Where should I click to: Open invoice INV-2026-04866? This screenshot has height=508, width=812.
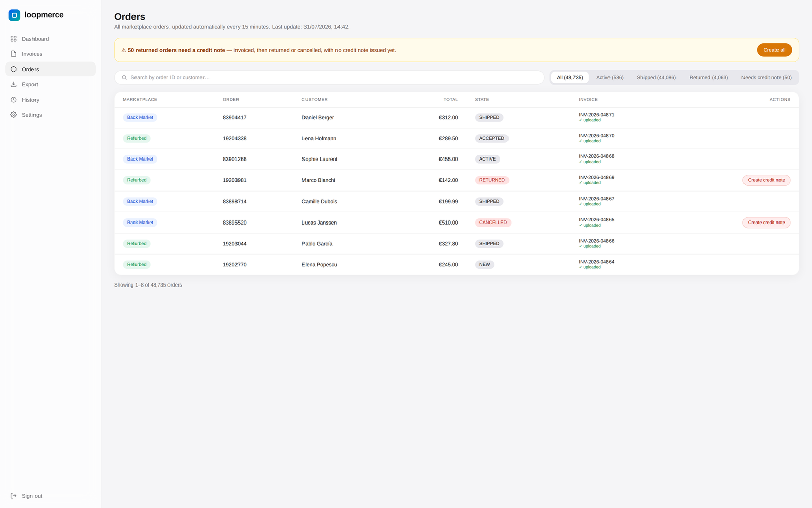[x=596, y=241]
